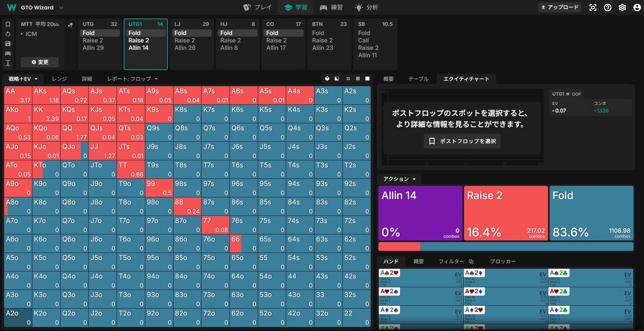
Task: Select the AA cell in matrix
Action: click(x=18, y=95)
